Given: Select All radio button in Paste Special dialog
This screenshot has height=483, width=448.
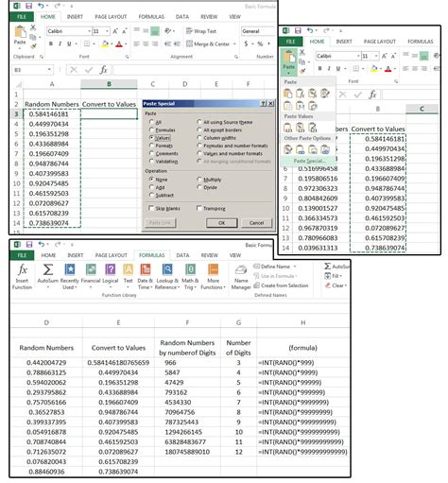Looking at the screenshot, I should [151, 122].
